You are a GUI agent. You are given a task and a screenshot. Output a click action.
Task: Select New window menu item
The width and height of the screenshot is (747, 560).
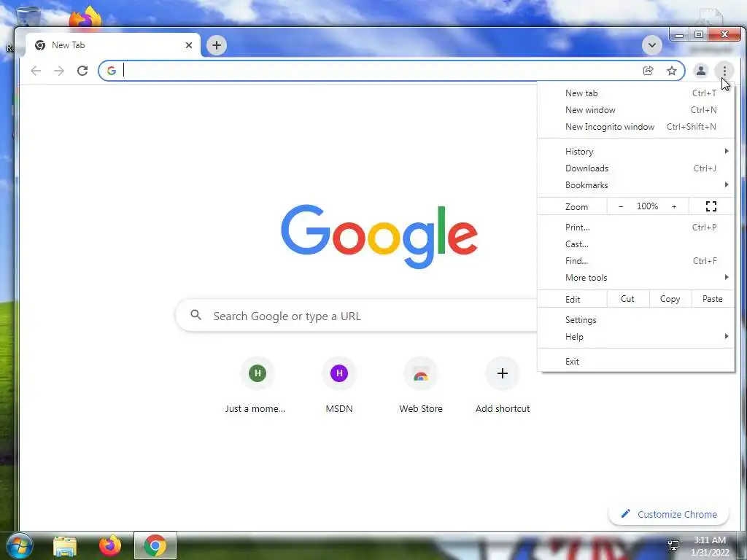click(636, 110)
